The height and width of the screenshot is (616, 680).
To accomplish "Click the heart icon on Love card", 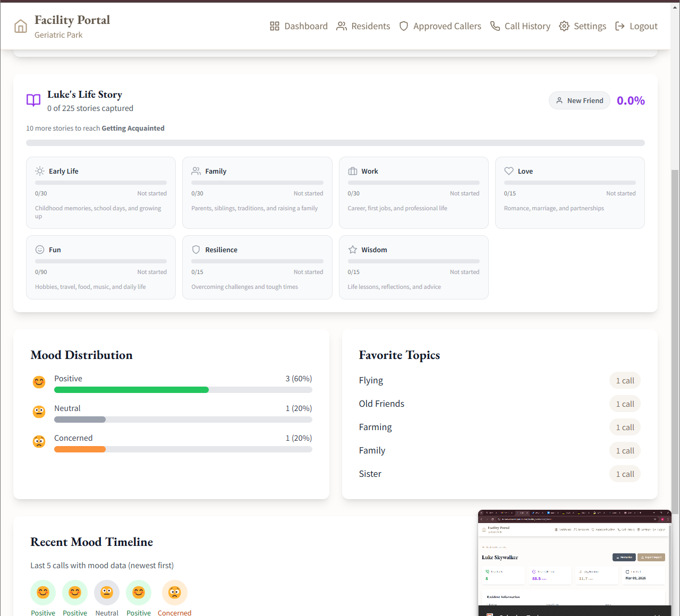I will [x=509, y=171].
